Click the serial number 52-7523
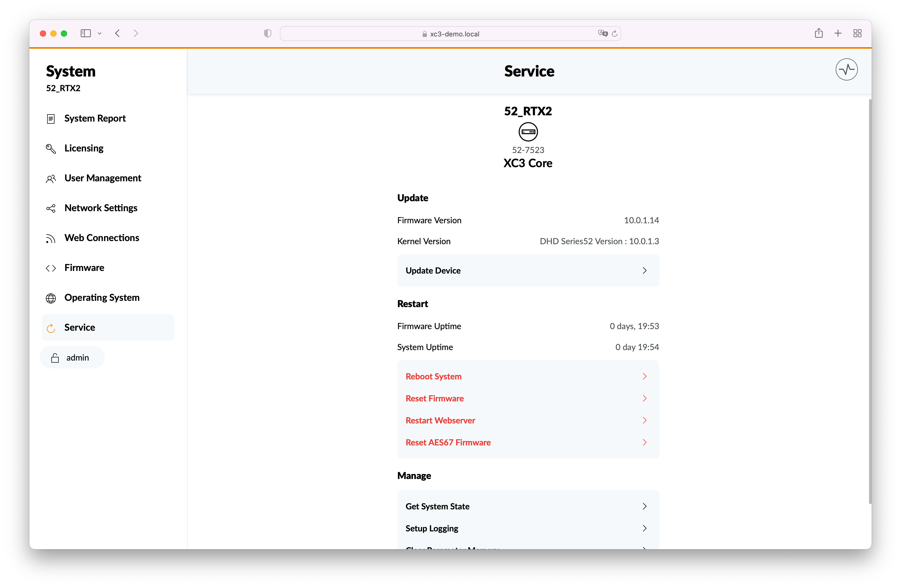The height and width of the screenshot is (588, 901). click(x=528, y=150)
